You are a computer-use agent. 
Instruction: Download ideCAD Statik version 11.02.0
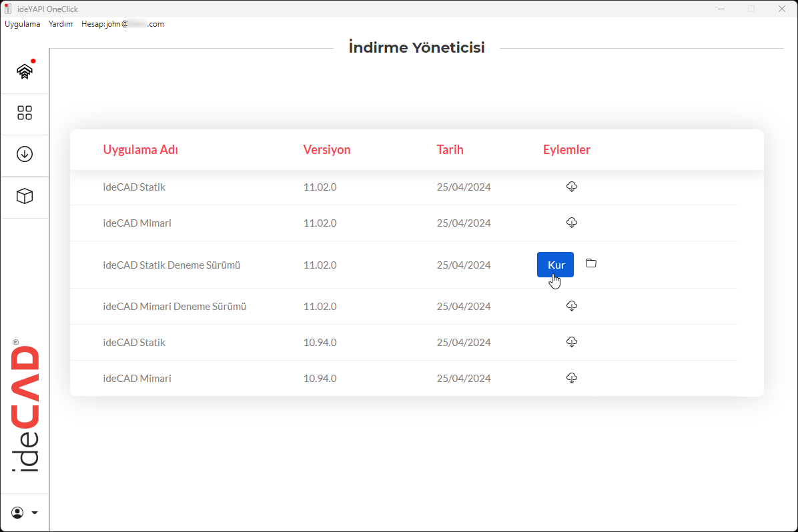point(571,187)
